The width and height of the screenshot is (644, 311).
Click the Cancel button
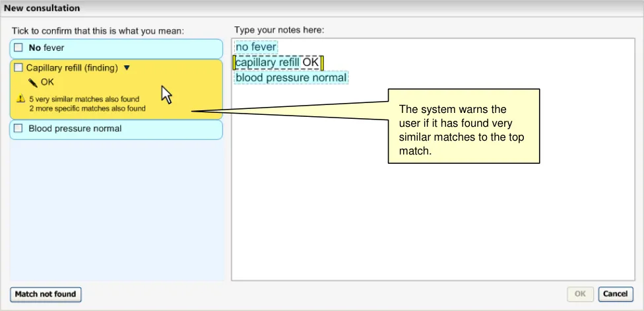(615, 294)
